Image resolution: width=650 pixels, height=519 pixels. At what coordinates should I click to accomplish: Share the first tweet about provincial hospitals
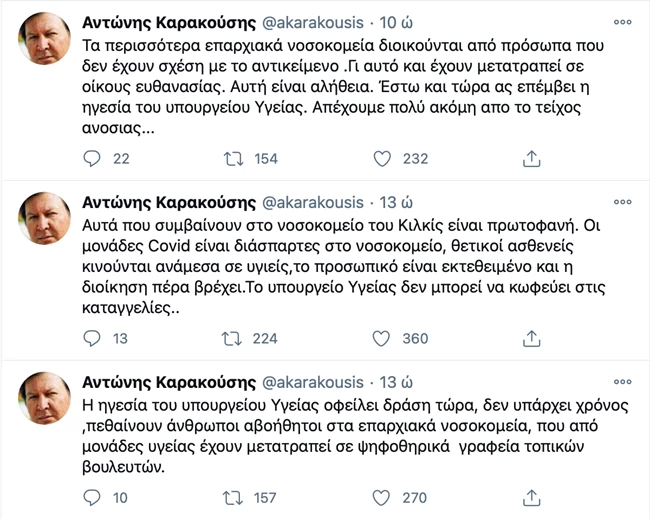click(x=531, y=158)
